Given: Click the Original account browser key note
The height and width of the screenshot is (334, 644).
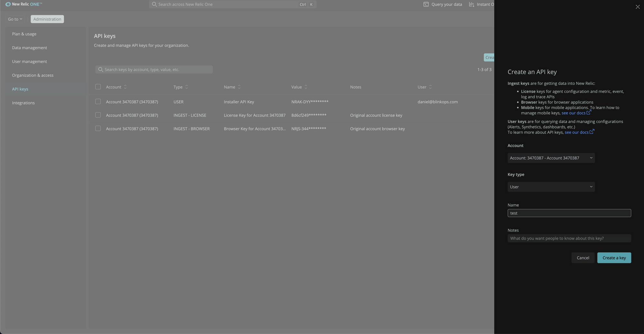Looking at the screenshot, I should tap(377, 129).
